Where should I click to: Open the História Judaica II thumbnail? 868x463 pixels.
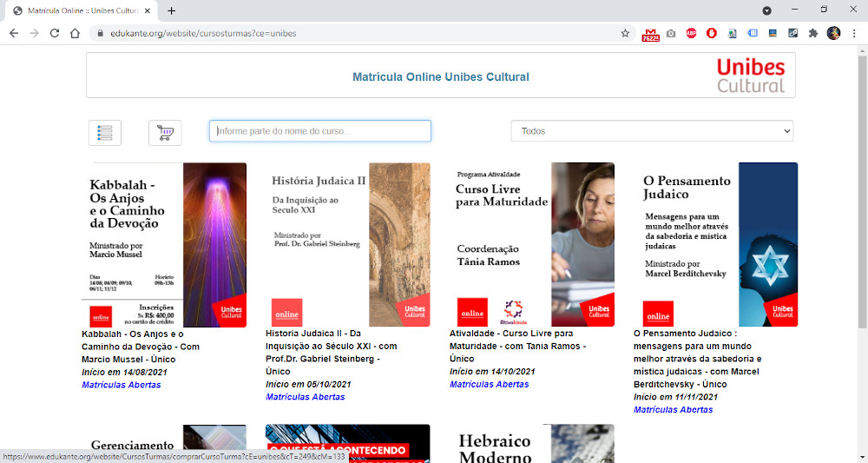click(348, 244)
